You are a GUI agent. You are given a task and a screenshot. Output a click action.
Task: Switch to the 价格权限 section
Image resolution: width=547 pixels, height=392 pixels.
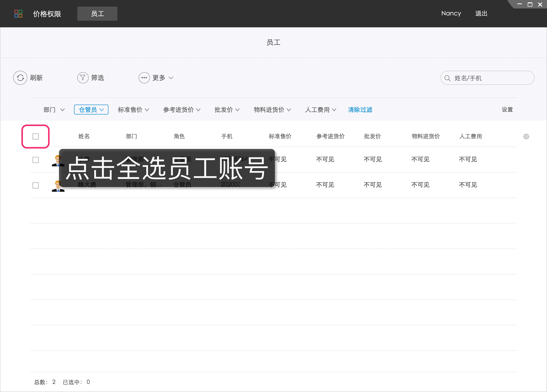47,14
